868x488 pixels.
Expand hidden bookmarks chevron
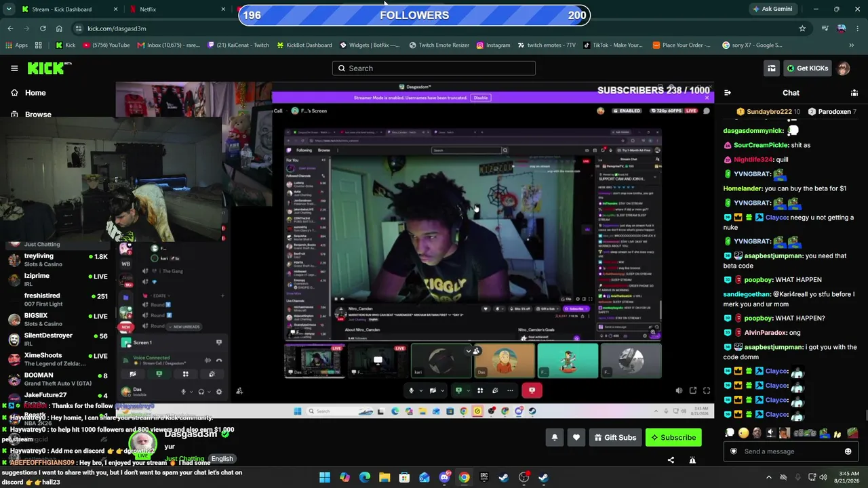[x=852, y=45]
